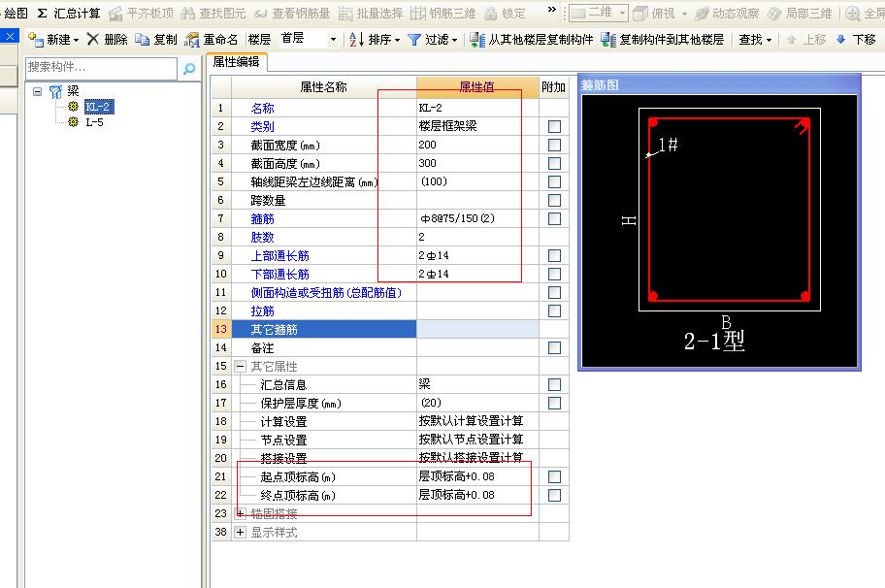885x588 pixels.
Task: Click the 下移 move down arrow
Action: [x=841, y=40]
